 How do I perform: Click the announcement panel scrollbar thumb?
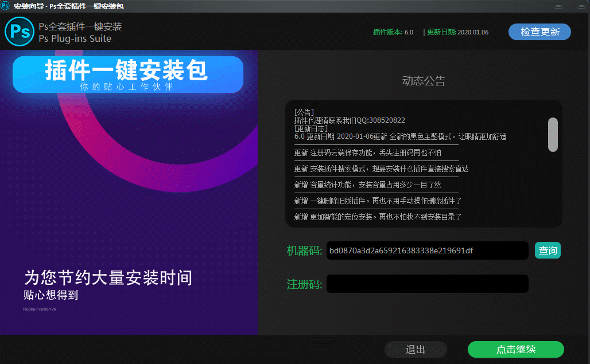553,135
